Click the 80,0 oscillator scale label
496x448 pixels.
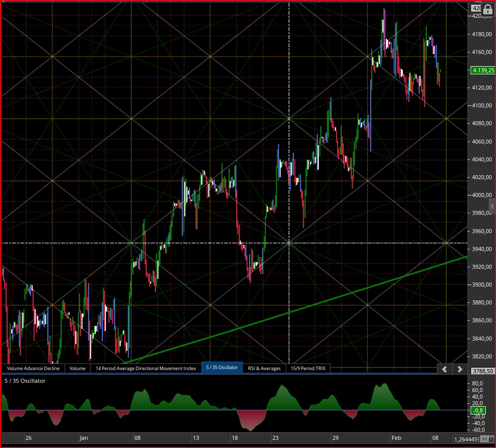(x=477, y=383)
